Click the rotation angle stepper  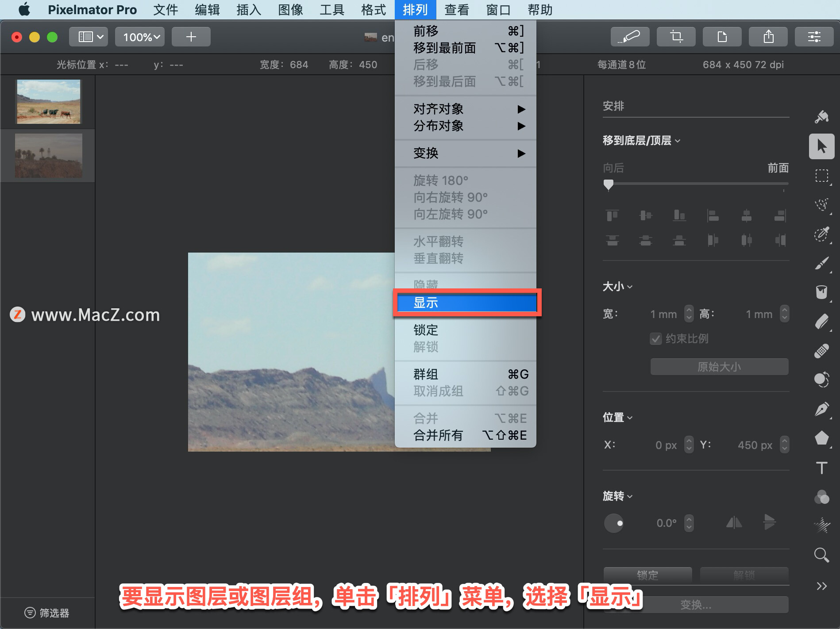click(689, 523)
